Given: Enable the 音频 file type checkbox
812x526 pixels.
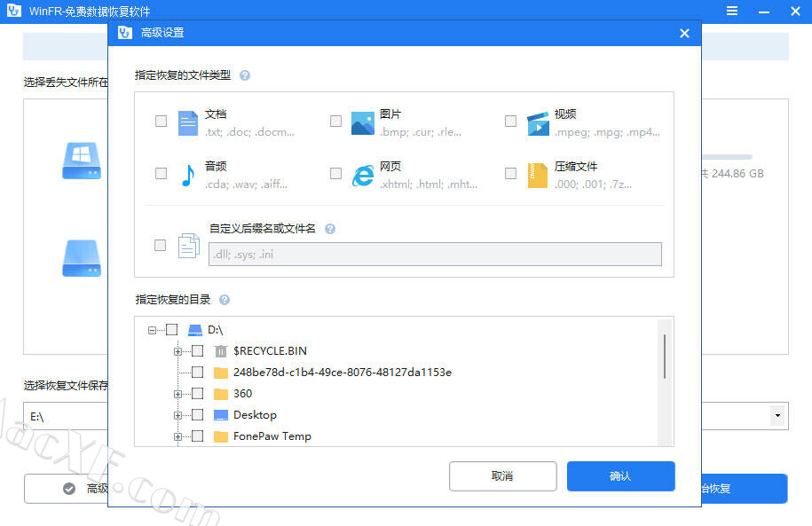Looking at the screenshot, I should [x=161, y=174].
